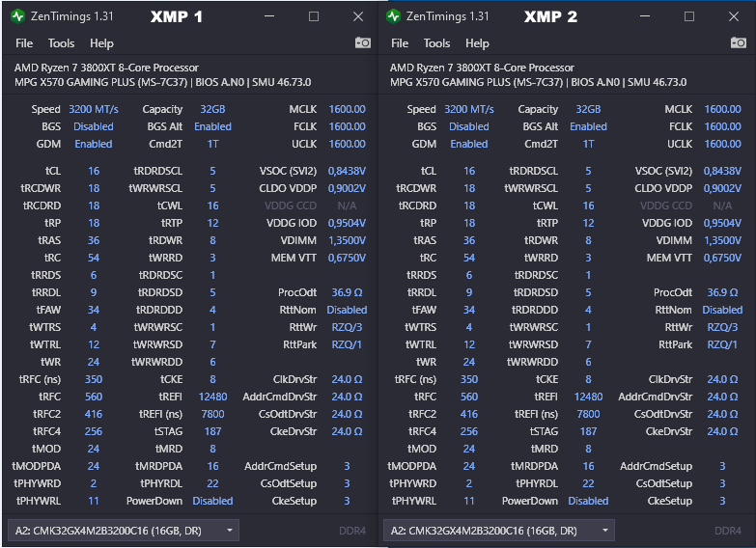756x548 pixels.
Task: Click the tRC value 54 in XMP 2
Action: pyautogui.click(x=469, y=258)
